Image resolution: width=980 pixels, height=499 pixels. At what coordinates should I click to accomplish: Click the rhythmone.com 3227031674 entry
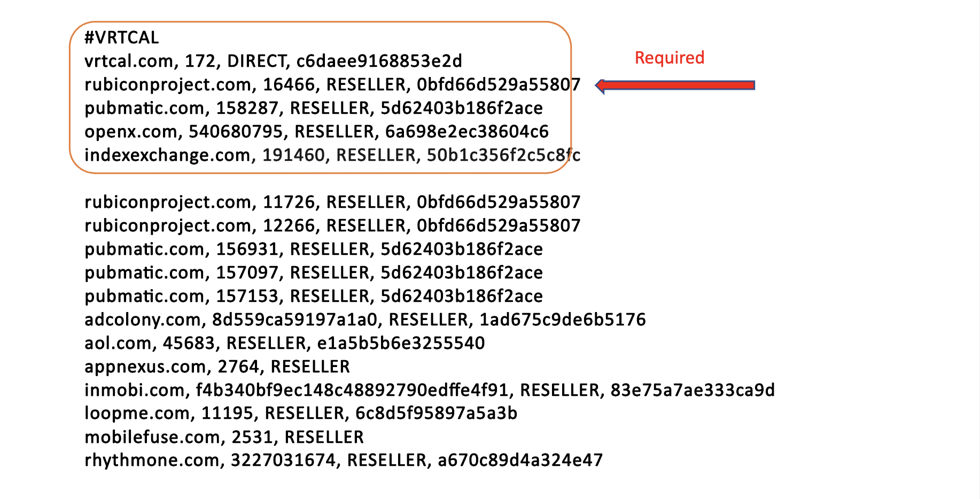pos(343,460)
